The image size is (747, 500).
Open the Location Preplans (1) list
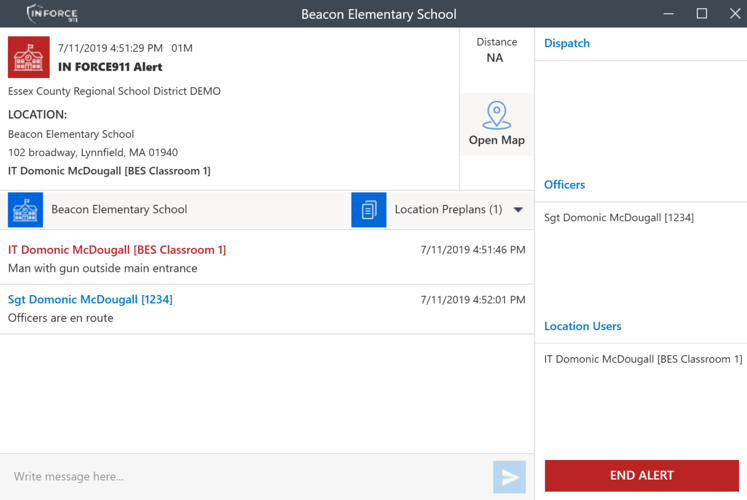click(x=448, y=210)
